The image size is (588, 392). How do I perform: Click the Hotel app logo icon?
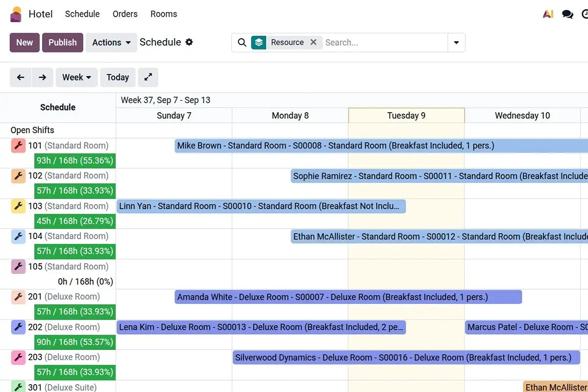[x=16, y=14]
